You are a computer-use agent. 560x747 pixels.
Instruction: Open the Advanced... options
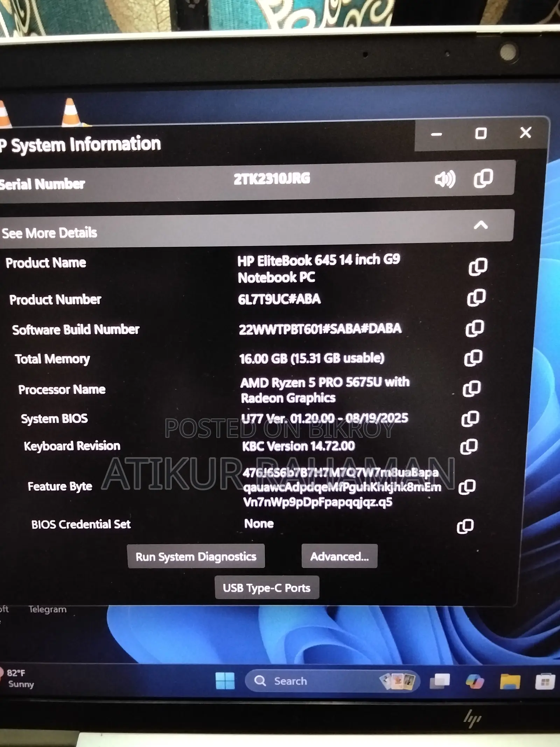pyautogui.click(x=339, y=556)
